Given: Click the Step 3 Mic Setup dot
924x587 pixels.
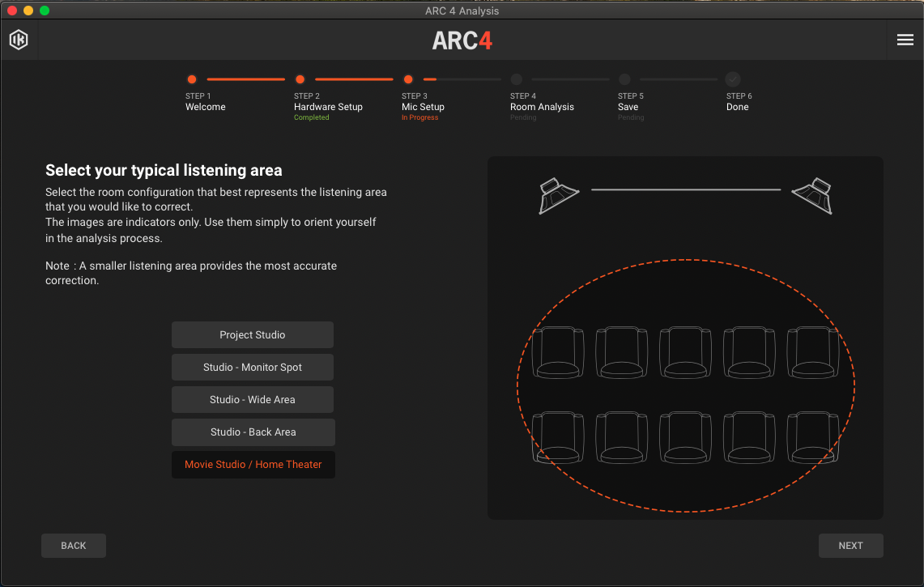Looking at the screenshot, I should (408, 79).
